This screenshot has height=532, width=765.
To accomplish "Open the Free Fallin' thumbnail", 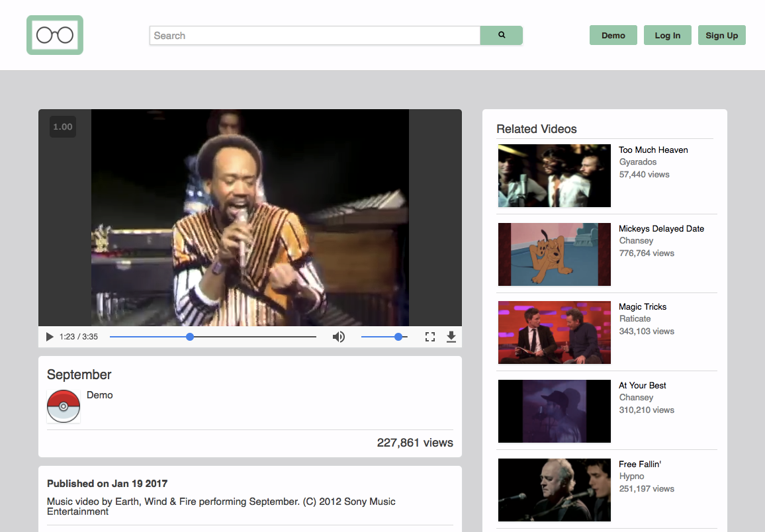I will coord(555,490).
